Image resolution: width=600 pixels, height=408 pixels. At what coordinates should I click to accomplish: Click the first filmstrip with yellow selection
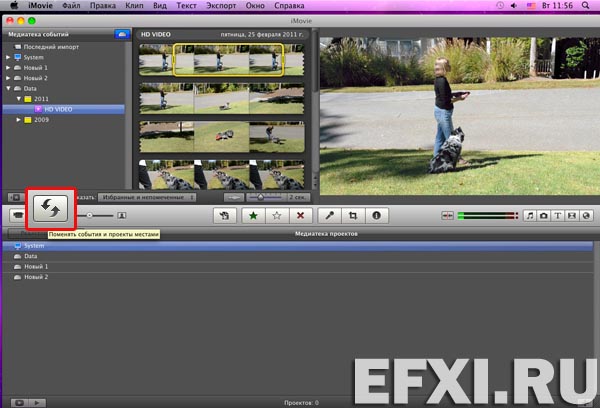(222, 60)
